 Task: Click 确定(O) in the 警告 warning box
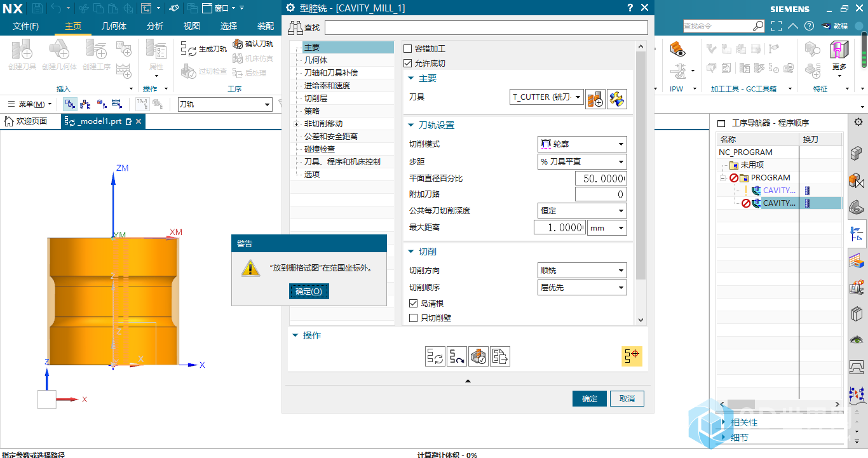tap(309, 292)
